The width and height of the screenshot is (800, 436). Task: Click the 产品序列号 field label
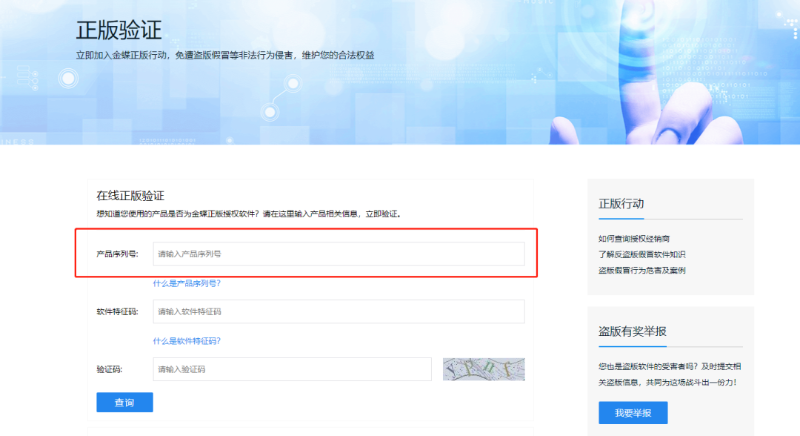[x=118, y=254]
